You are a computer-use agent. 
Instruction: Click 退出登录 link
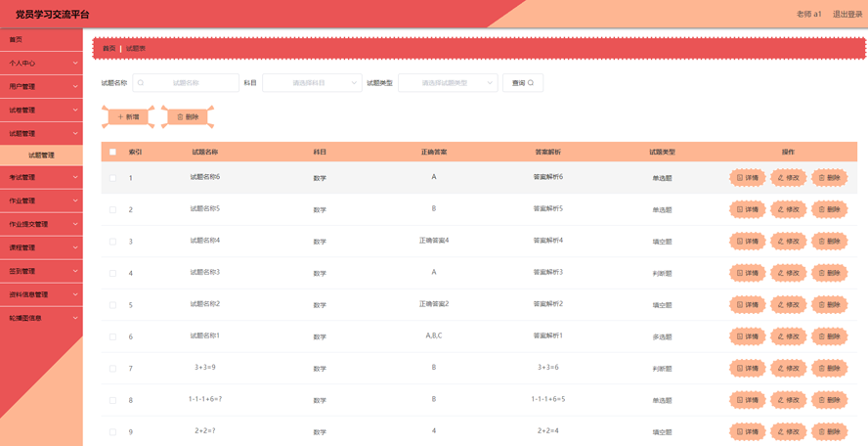pyautogui.click(x=847, y=14)
